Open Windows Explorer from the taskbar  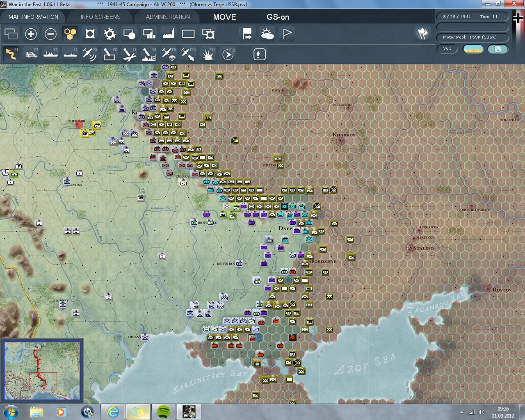(x=37, y=412)
